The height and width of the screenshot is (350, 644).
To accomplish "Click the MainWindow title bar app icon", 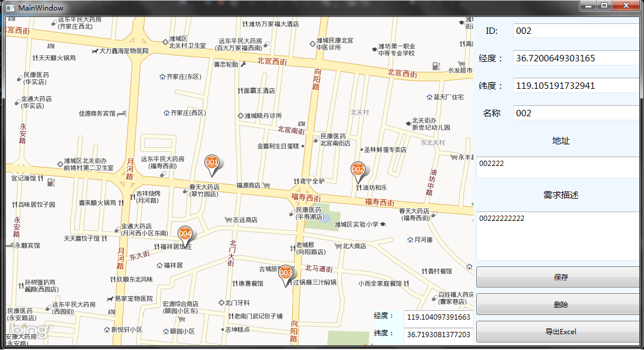I will click(x=9, y=8).
